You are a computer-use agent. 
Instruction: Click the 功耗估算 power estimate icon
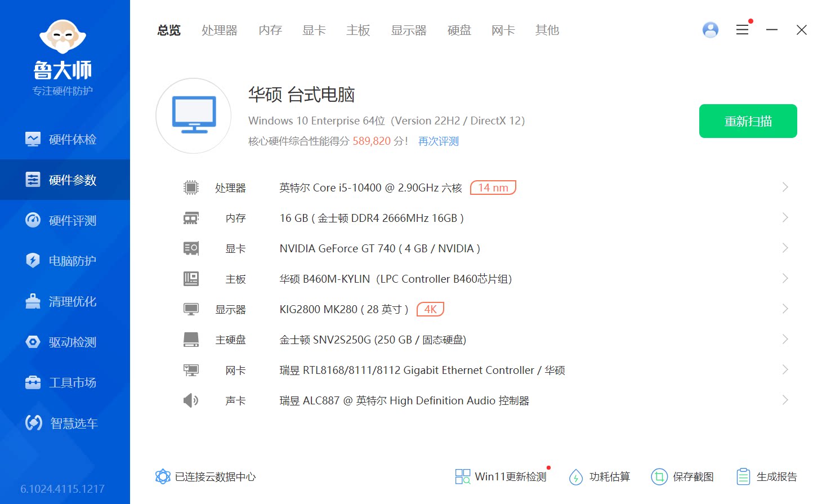[576, 477]
